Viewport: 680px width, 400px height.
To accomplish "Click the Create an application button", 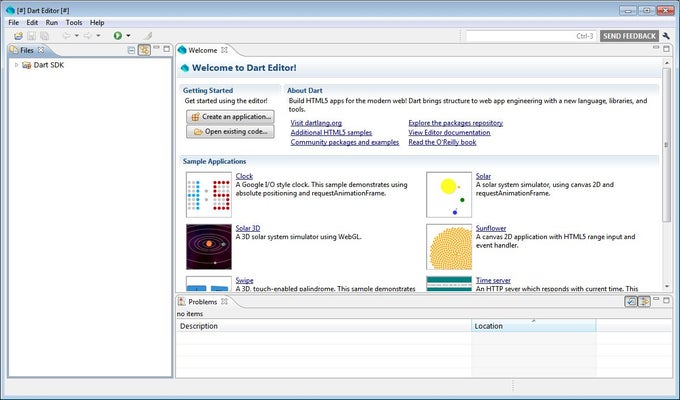I will [x=230, y=116].
